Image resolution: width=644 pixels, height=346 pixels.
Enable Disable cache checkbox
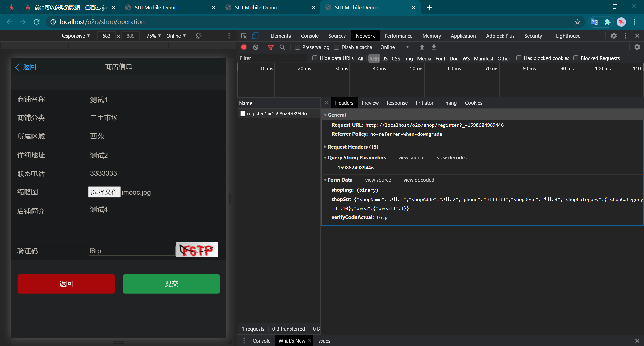tap(337, 47)
